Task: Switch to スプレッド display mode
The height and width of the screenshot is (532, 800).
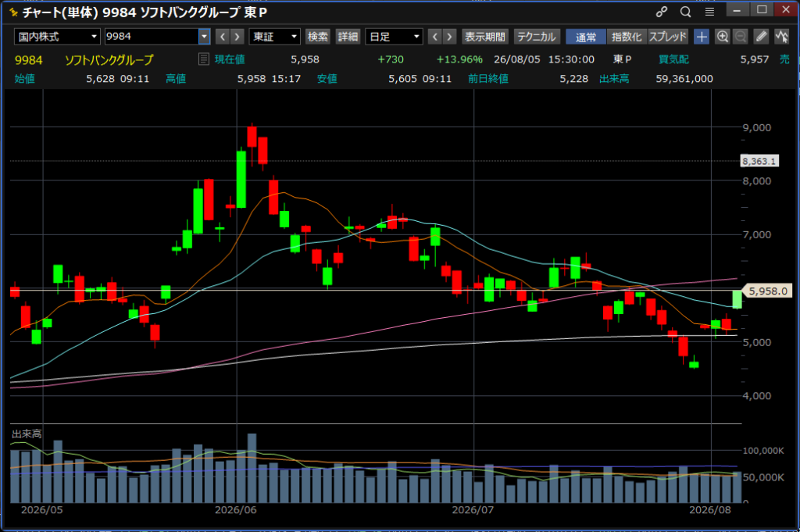Action: 668,36
